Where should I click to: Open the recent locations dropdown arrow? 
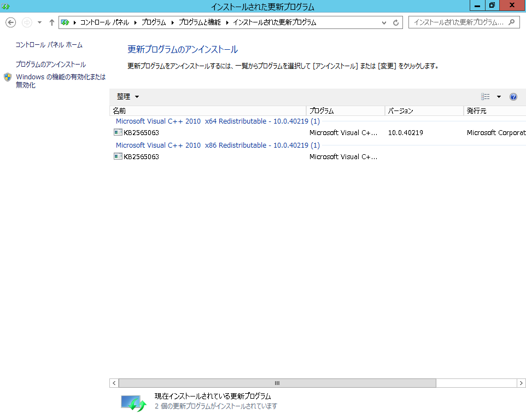click(x=39, y=22)
